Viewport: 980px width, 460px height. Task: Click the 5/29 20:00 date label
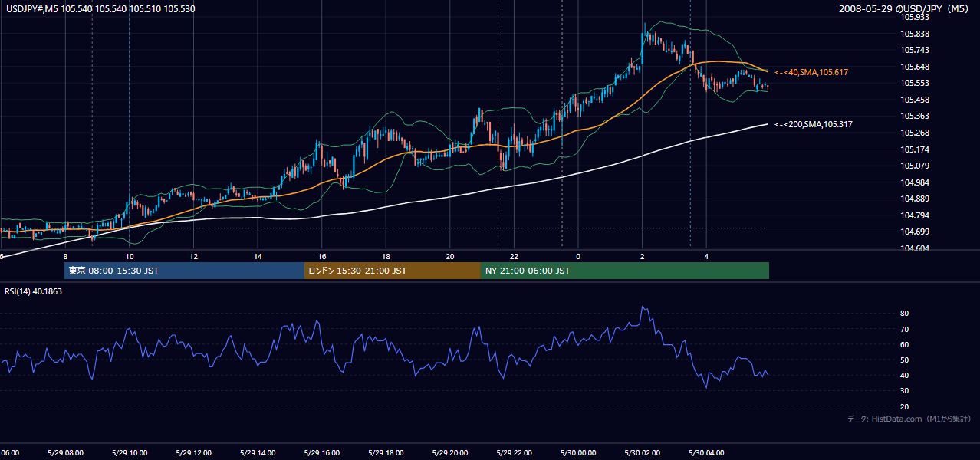click(x=450, y=453)
